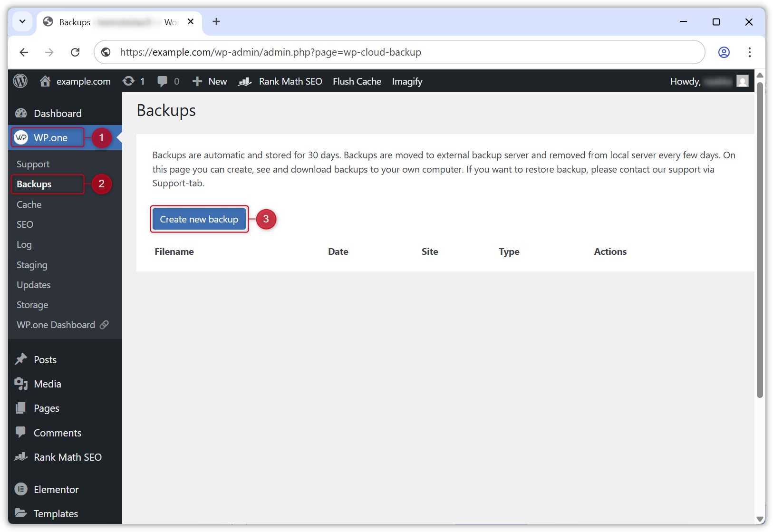
Task: Open Dashboard using the gauge icon
Action: click(21, 113)
